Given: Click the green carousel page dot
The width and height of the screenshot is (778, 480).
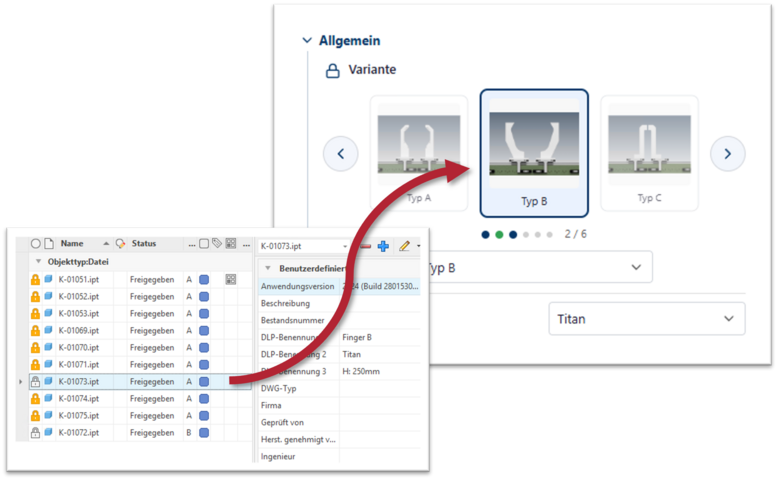Looking at the screenshot, I should [499, 234].
